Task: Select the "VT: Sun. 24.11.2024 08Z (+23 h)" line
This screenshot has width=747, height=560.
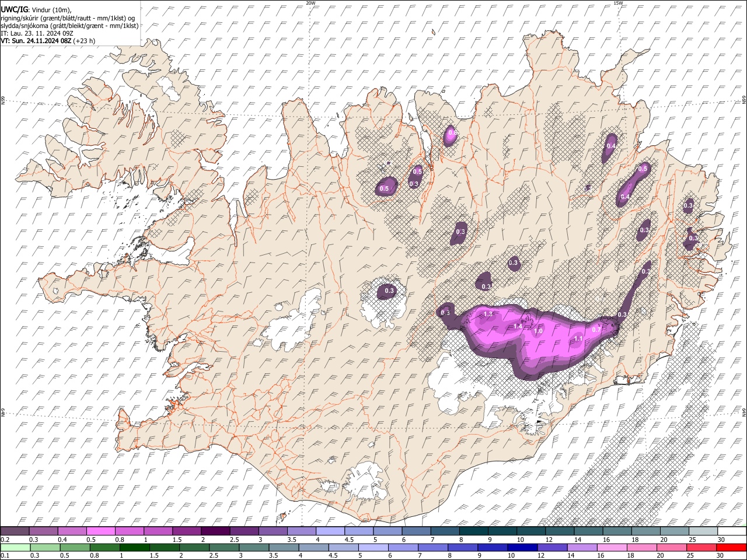Action: point(48,41)
